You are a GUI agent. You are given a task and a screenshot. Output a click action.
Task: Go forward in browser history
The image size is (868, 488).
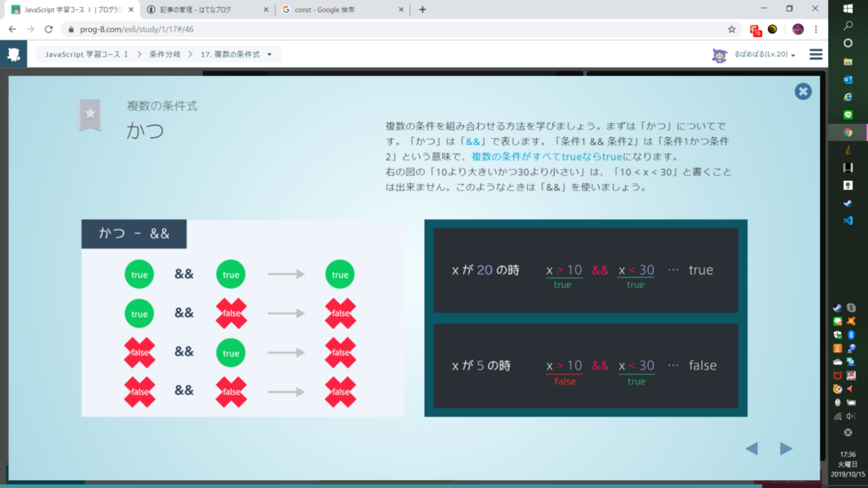pyautogui.click(x=30, y=29)
